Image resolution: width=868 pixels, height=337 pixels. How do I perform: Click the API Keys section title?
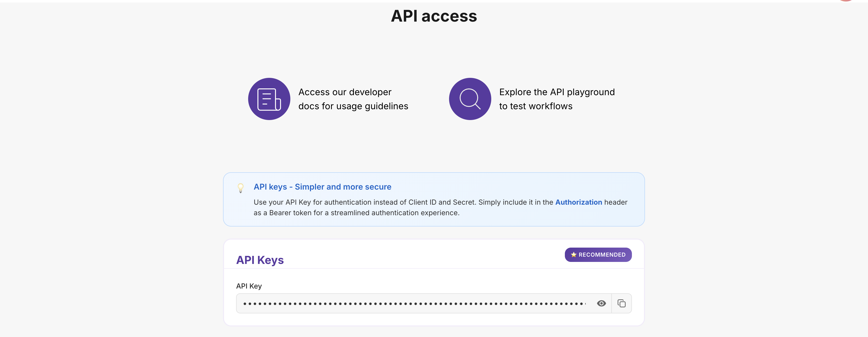point(260,260)
